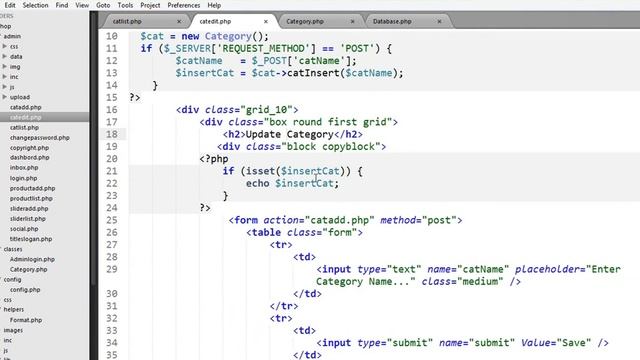Switch to the catlist.php tab
Viewport: 640px width, 360px height.
(127, 21)
